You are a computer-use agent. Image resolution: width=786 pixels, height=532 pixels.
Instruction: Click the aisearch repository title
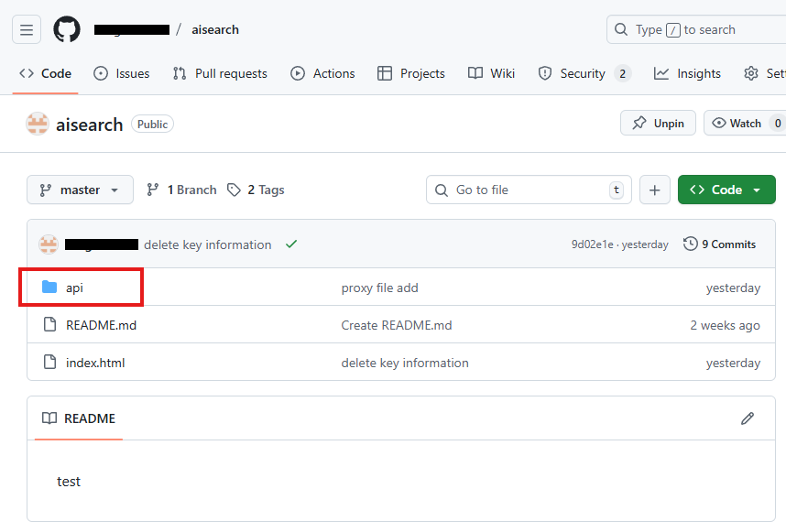pyautogui.click(x=89, y=125)
